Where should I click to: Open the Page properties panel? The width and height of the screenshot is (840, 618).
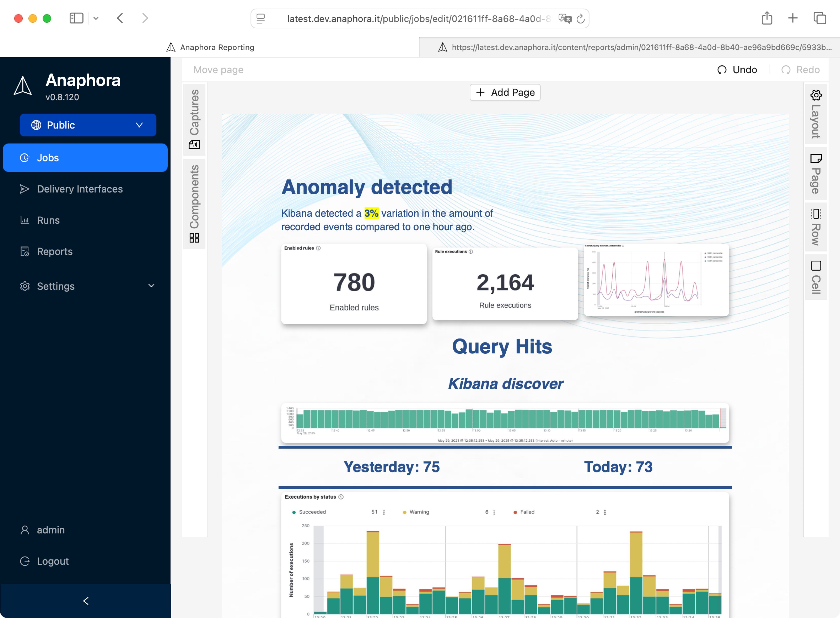coord(816,173)
